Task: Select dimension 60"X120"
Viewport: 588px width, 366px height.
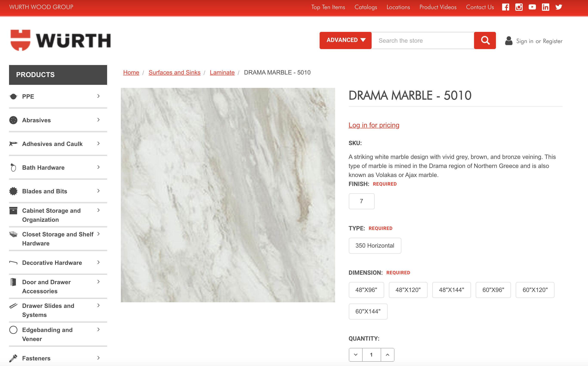Action: pyautogui.click(x=535, y=290)
